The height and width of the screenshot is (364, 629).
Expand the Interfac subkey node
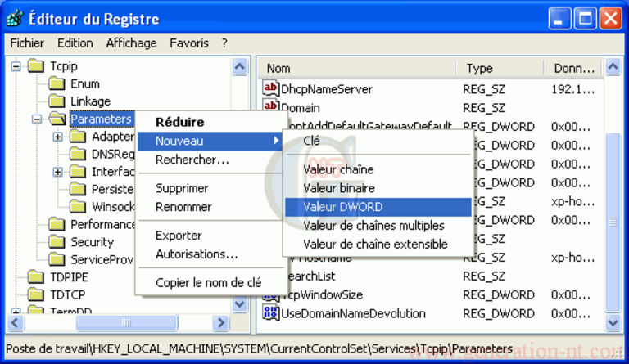click(58, 173)
